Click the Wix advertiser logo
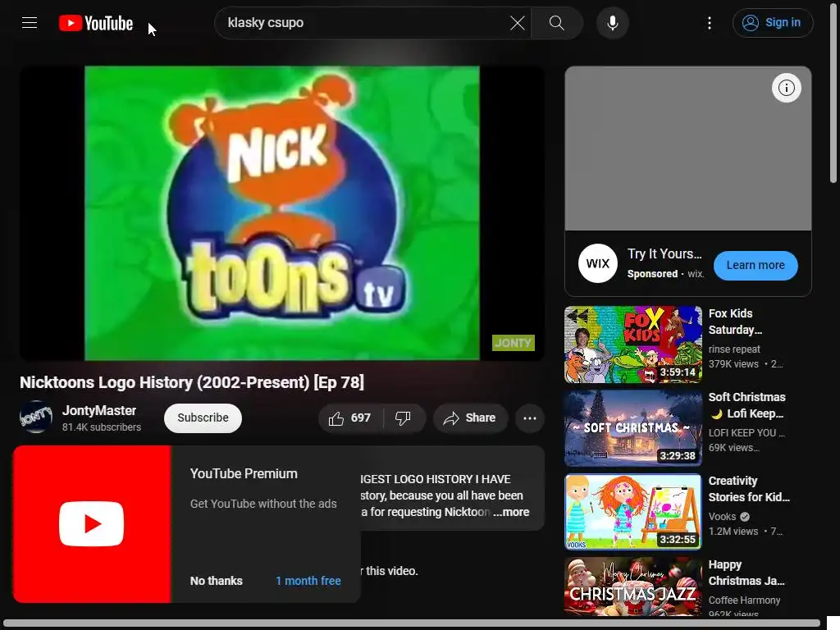The image size is (840, 630). (598, 263)
